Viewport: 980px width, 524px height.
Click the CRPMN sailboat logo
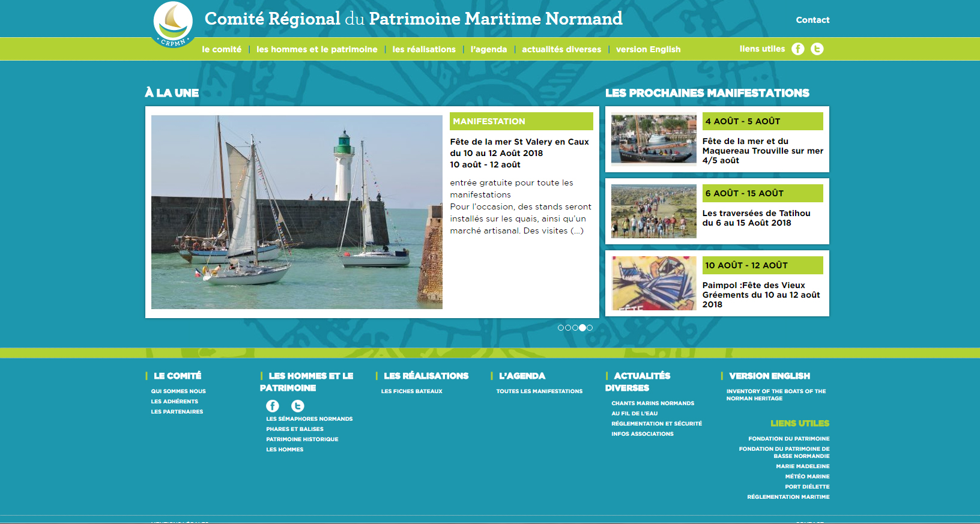click(x=173, y=24)
